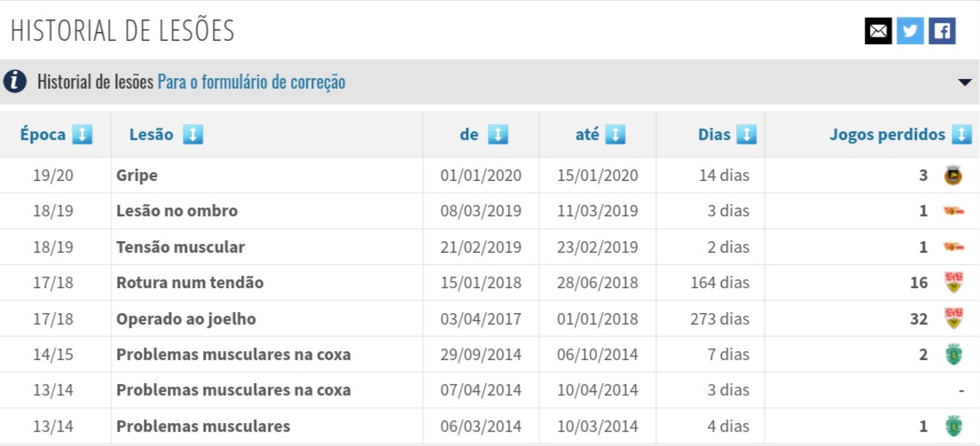Click club crest in Lesão no ombro row
Image resolution: width=980 pixels, height=446 pixels.
(953, 211)
